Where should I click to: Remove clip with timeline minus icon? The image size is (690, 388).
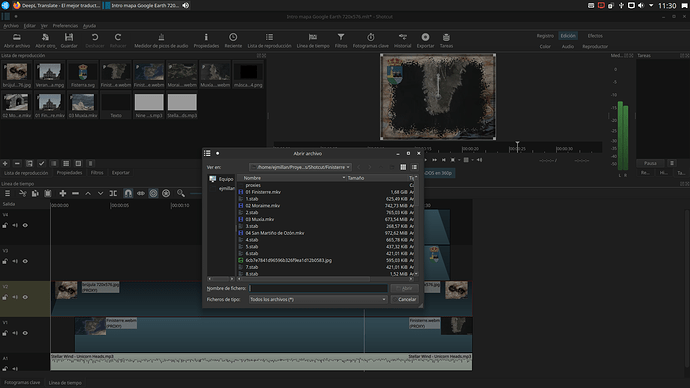(75, 193)
